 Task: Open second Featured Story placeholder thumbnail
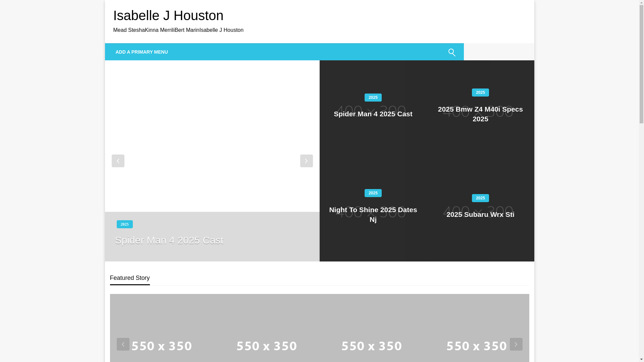tap(267, 328)
